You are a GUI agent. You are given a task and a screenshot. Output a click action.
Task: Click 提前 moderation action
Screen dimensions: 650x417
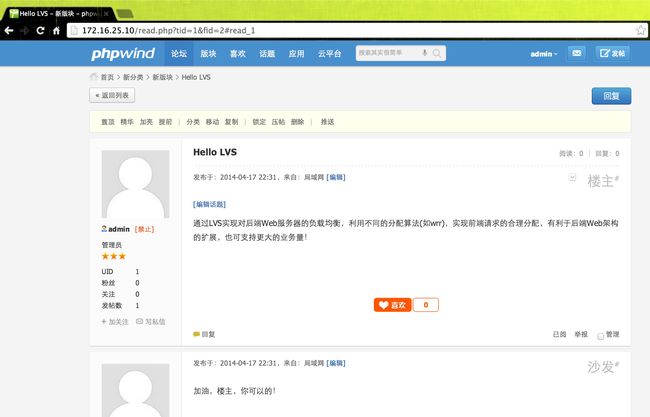pos(165,122)
